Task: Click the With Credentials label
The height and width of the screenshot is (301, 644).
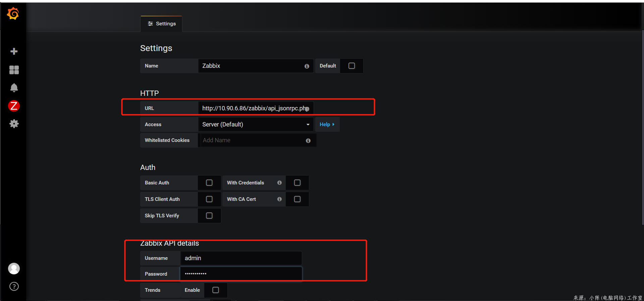Action: tap(246, 183)
